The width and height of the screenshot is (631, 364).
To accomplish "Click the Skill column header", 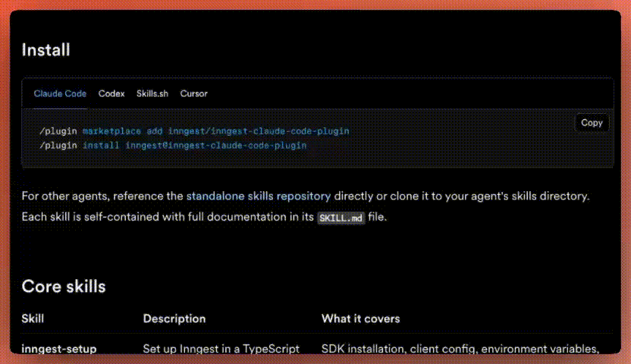I will tap(33, 318).
